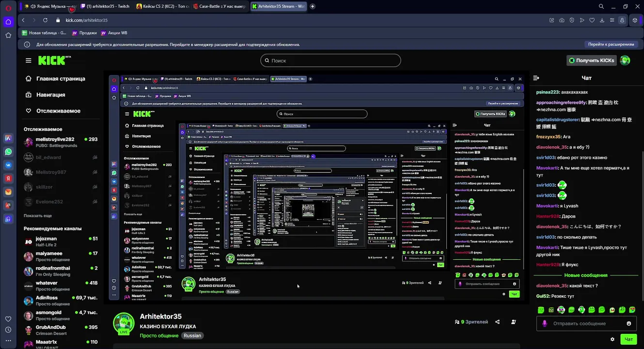Screen dimensions: 644x349
Task: Insert first green emote in quick bar
Action: [541, 310]
